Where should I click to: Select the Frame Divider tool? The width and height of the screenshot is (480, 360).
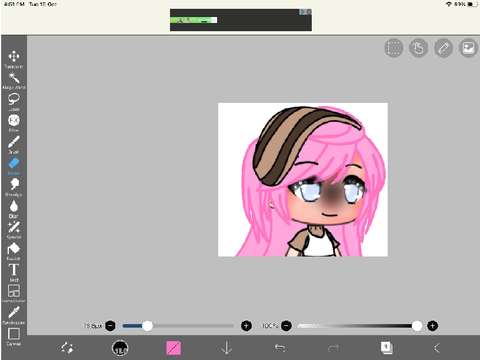click(14, 293)
